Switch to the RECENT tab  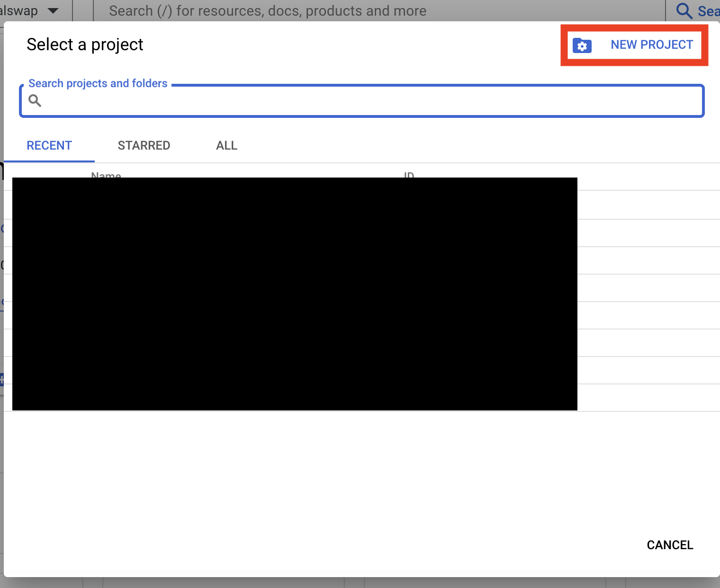click(49, 145)
